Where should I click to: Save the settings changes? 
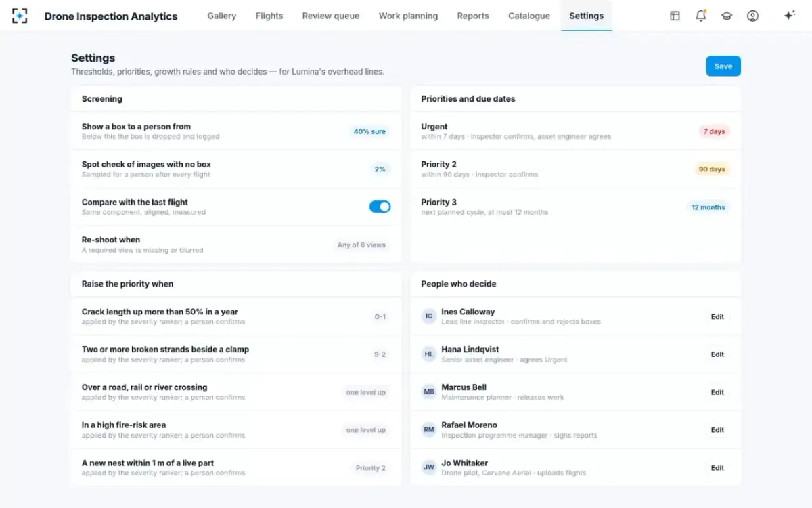coord(723,66)
